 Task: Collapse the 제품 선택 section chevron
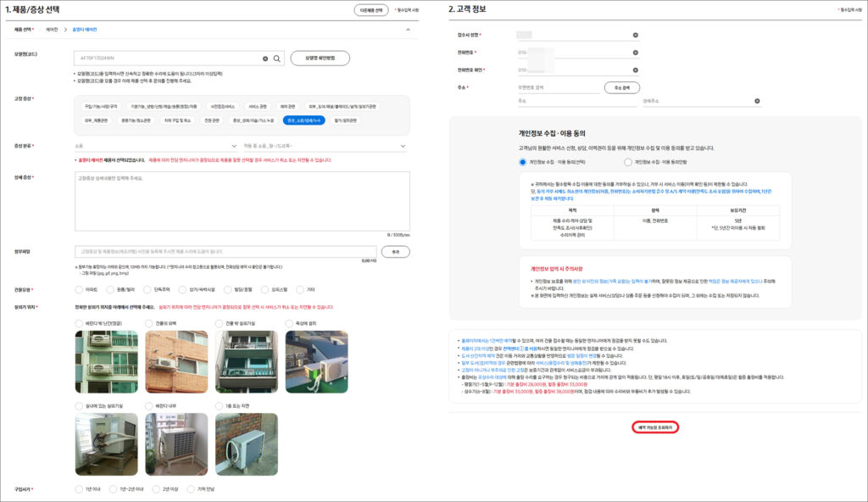pyautogui.click(x=408, y=30)
